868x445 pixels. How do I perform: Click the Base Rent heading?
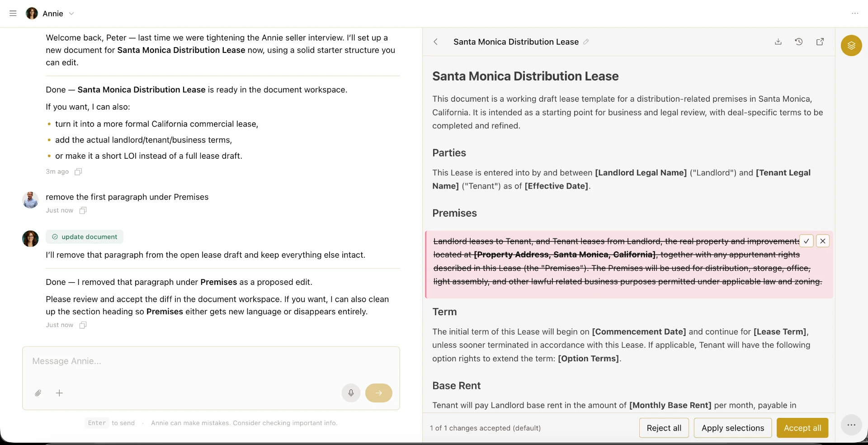tap(456, 386)
